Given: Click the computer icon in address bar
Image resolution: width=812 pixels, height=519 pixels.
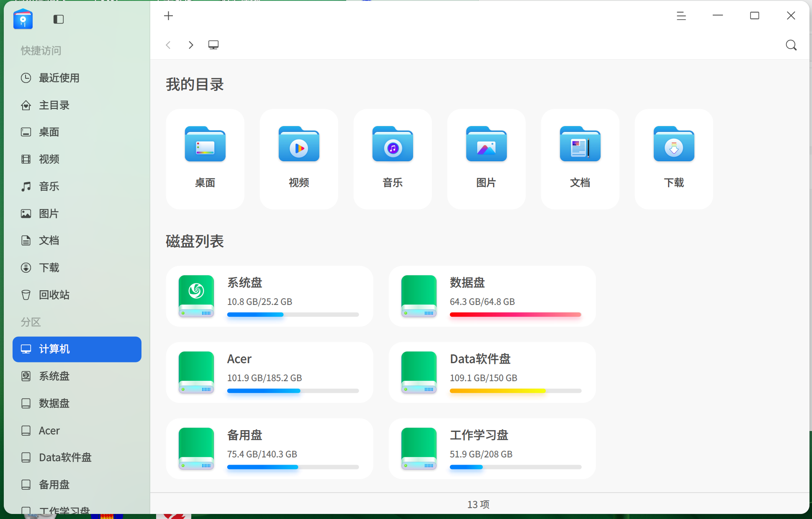Looking at the screenshot, I should (x=213, y=45).
